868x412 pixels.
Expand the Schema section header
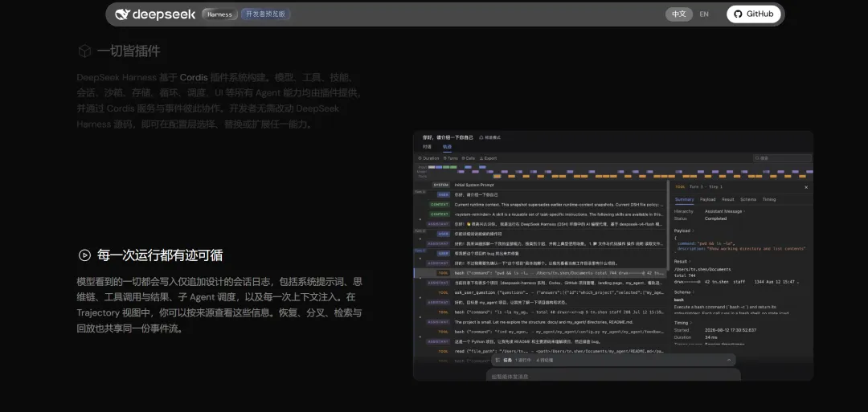[x=683, y=292]
